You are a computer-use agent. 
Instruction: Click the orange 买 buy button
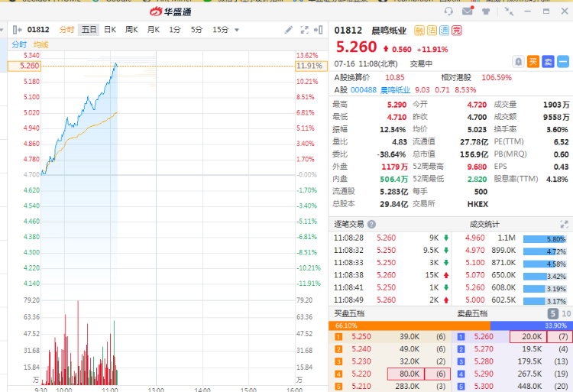pyautogui.click(x=533, y=61)
